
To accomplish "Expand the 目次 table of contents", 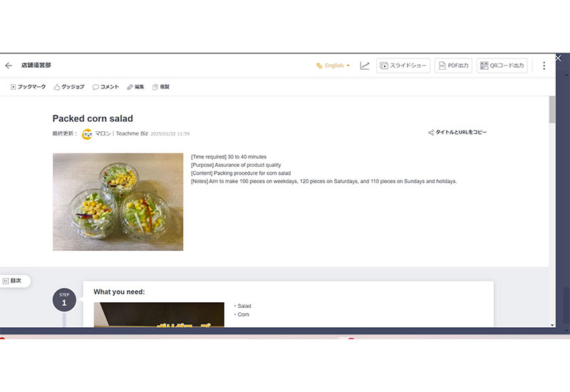I will (x=13, y=281).
